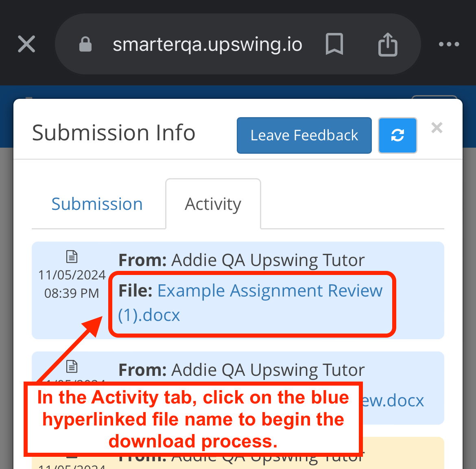
Task: Switch to the Submission tab
Action: click(97, 204)
